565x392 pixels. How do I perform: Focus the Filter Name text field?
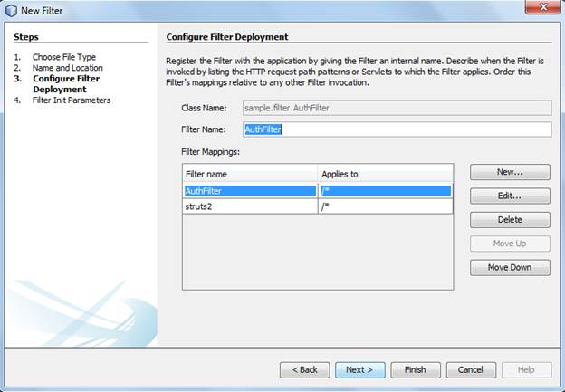click(x=397, y=129)
